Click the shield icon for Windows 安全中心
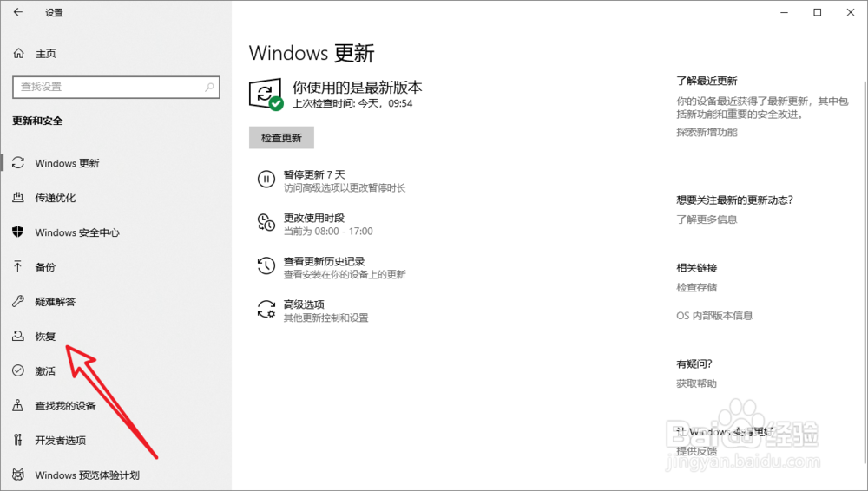This screenshot has width=868, height=491. coord(18,232)
